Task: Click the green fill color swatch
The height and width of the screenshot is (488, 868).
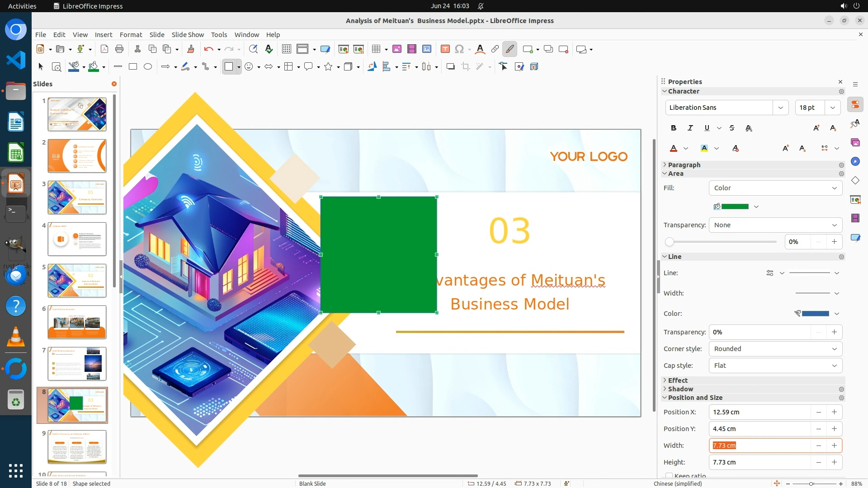Action: click(x=735, y=206)
